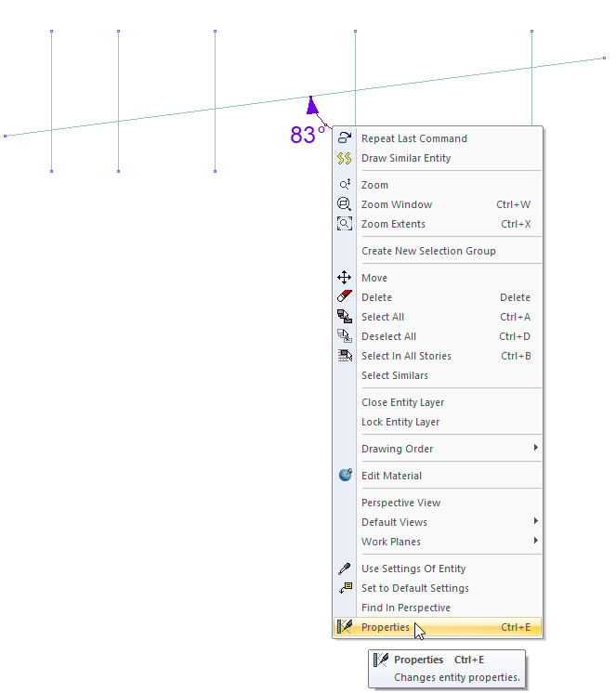Choose Set to Default Settings

[438, 588]
